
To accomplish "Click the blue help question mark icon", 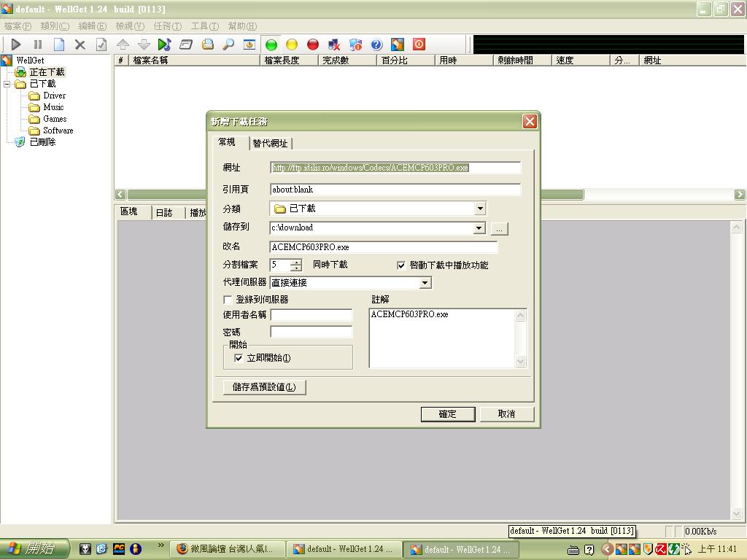I will tap(376, 44).
